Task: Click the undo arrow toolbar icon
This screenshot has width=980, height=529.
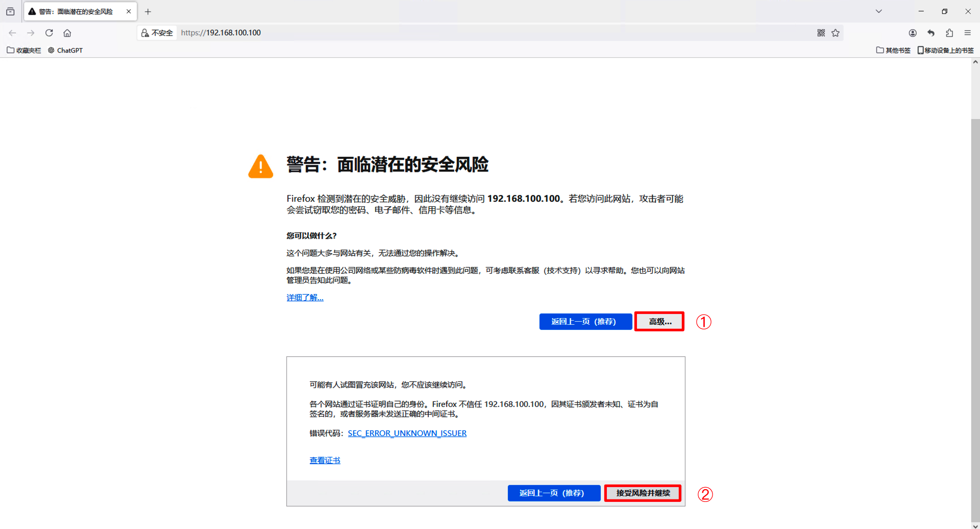Action: click(931, 33)
